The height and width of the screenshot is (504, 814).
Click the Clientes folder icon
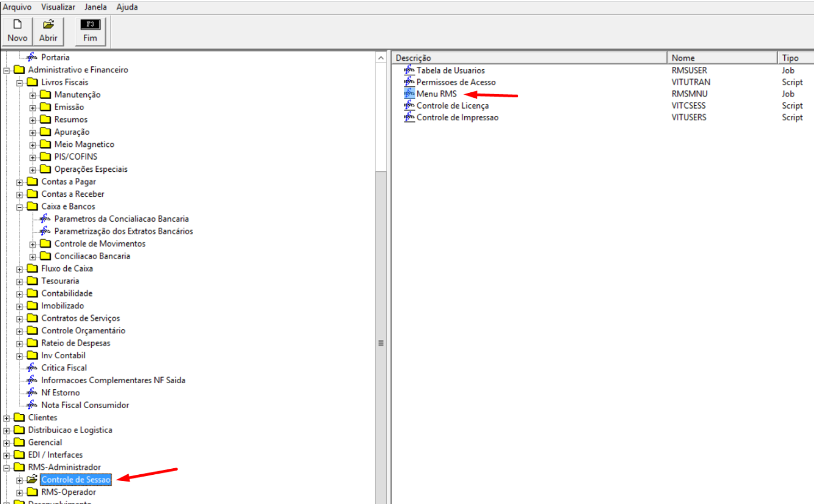pyautogui.click(x=19, y=418)
